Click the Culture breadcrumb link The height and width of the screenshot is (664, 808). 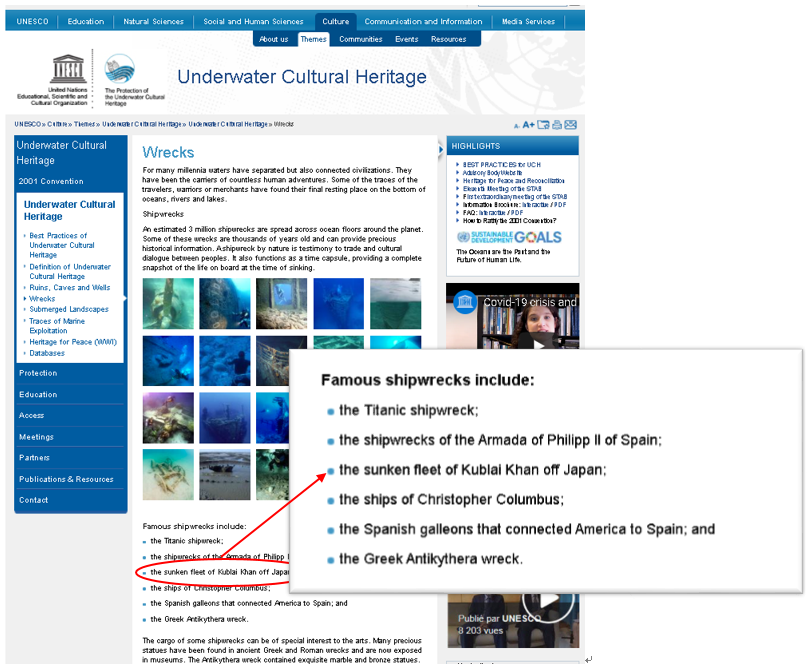click(57, 124)
